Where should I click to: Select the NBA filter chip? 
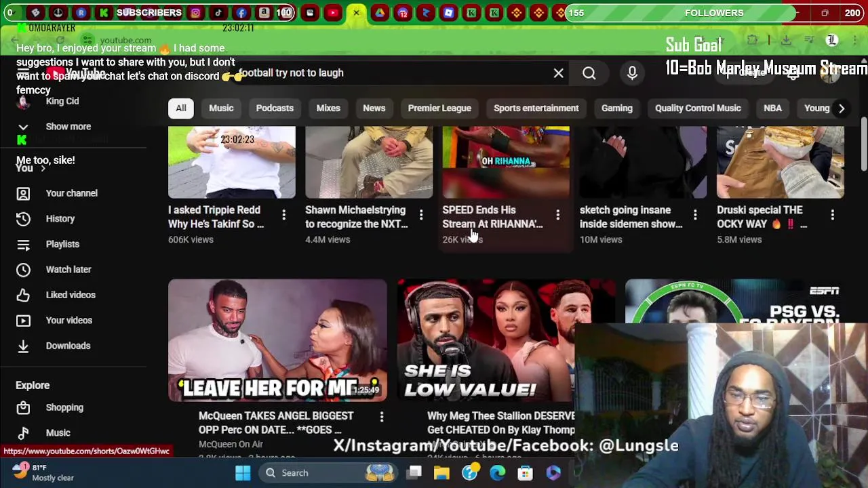pos(772,108)
